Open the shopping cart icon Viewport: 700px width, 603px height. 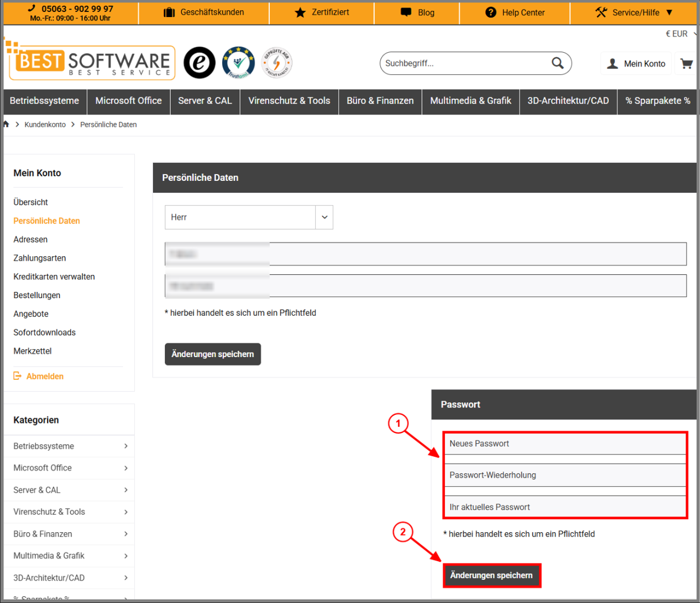pyautogui.click(x=687, y=64)
